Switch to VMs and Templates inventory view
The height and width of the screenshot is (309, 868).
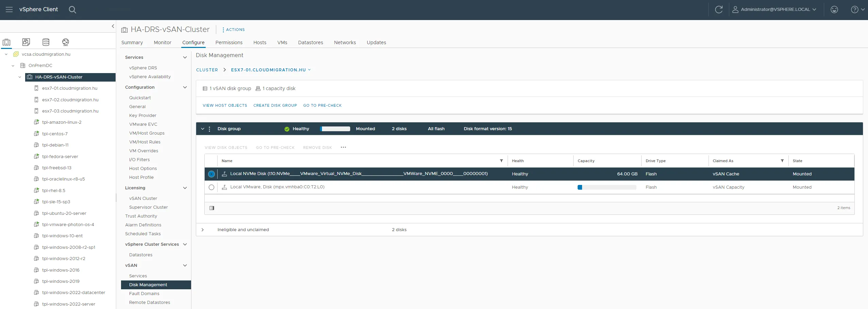click(x=26, y=42)
